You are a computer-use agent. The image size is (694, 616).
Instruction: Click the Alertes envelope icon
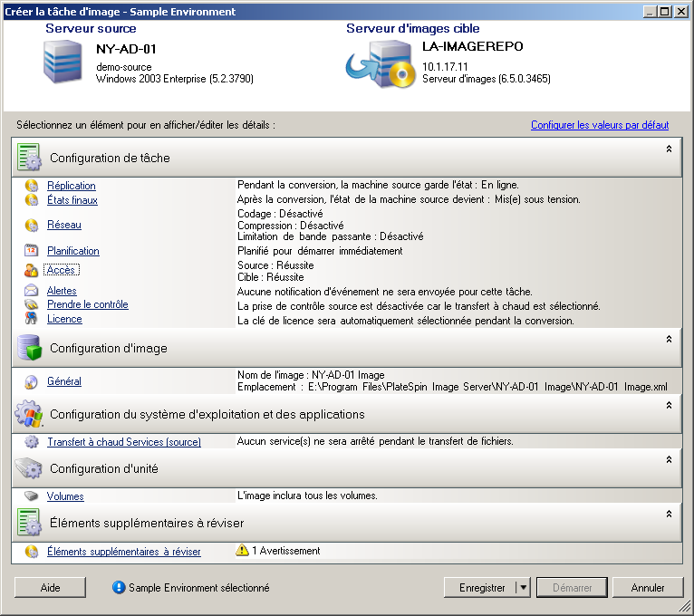32,291
